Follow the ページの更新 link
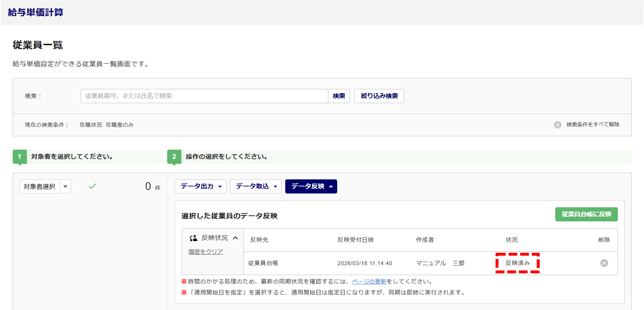644x310 pixels. coord(369,281)
